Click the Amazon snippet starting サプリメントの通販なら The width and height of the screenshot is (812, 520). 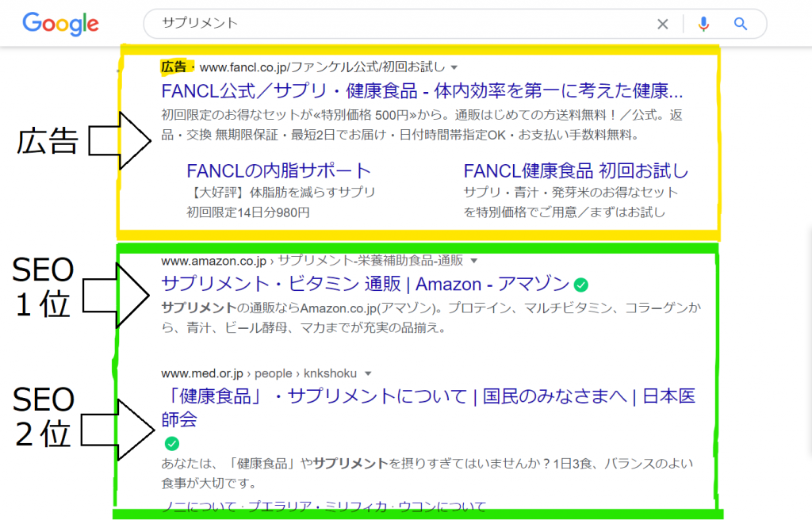tap(431, 318)
